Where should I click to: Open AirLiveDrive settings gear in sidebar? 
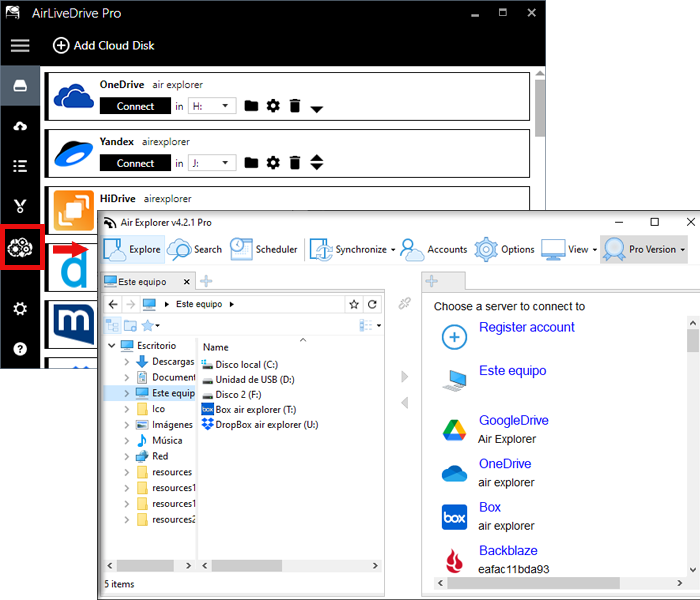click(20, 308)
